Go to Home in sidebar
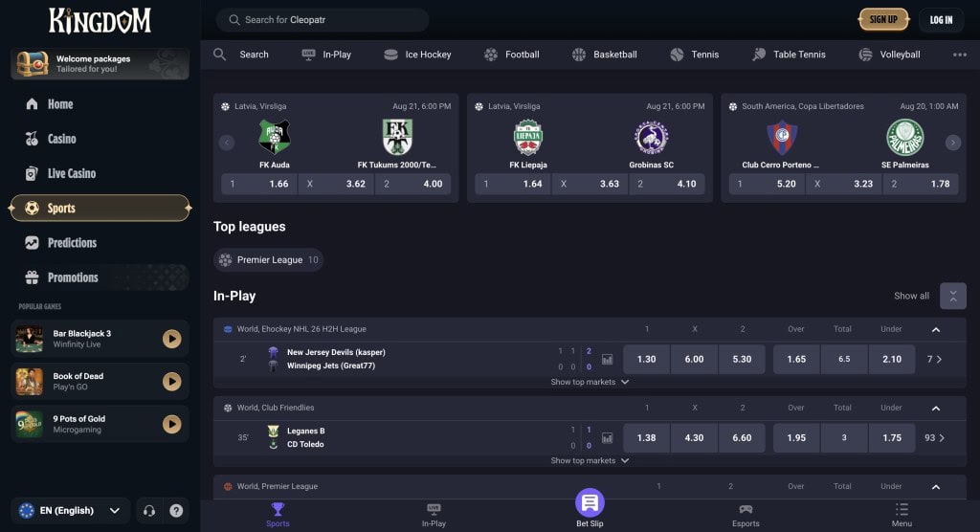Screen dimensions: 980x532 tap(100, 104)
